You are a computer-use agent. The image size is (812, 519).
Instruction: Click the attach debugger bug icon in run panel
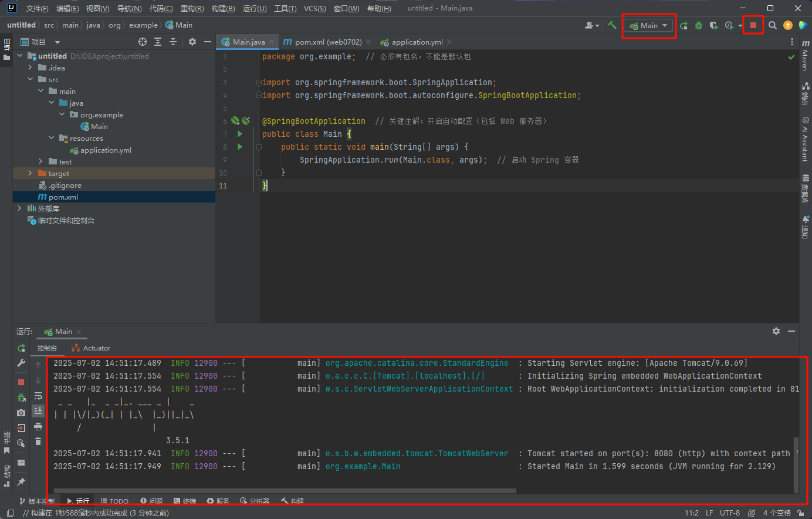point(21,397)
